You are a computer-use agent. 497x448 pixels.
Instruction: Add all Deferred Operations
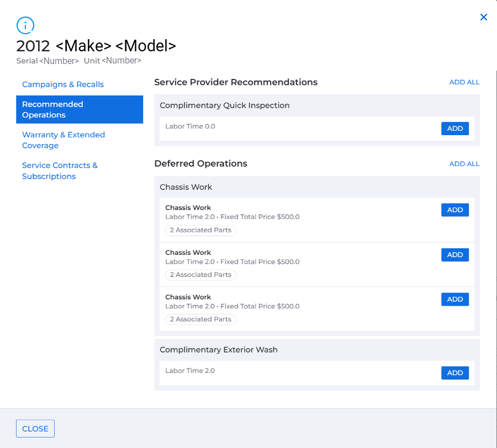(464, 164)
